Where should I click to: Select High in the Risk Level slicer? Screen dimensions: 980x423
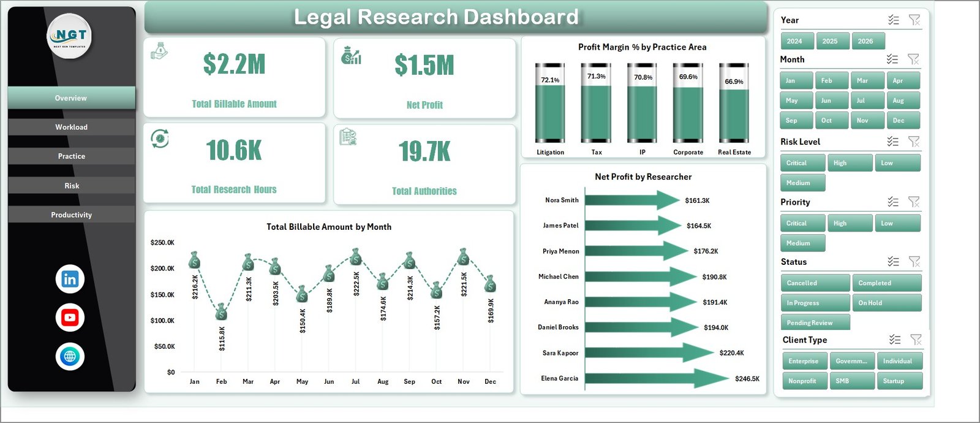click(x=850, y=163)
